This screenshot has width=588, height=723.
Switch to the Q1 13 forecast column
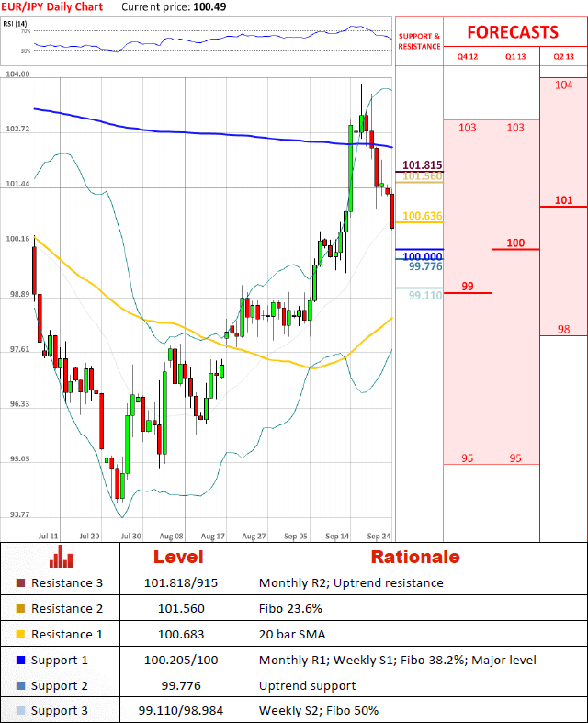click(x=515, y=57)
